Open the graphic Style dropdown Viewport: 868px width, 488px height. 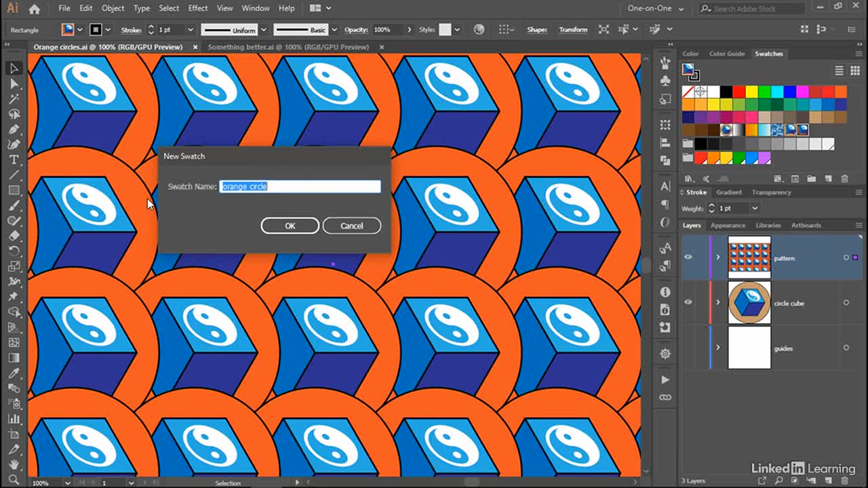click(457, 30)
